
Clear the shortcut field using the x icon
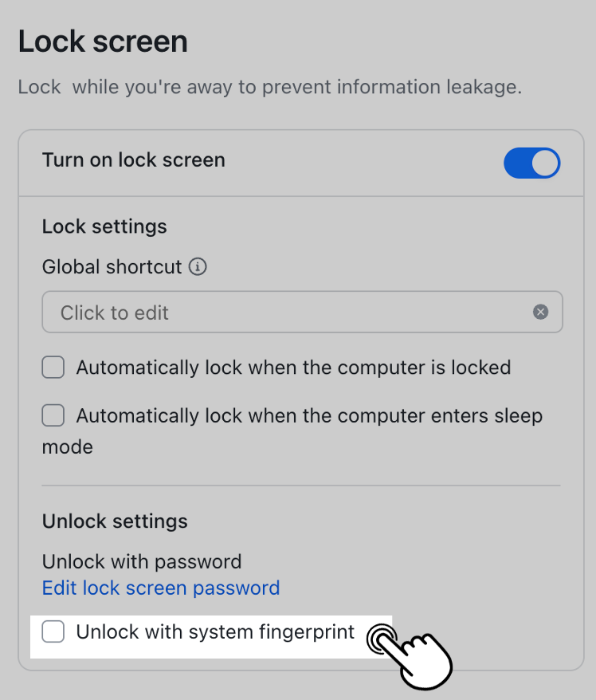point(541,312)
